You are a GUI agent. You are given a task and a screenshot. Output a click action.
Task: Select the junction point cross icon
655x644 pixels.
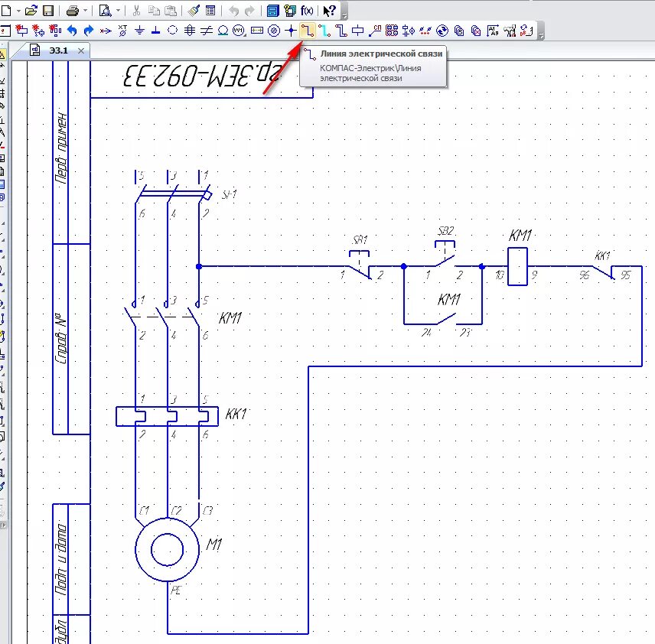click(x=291, y=31)
